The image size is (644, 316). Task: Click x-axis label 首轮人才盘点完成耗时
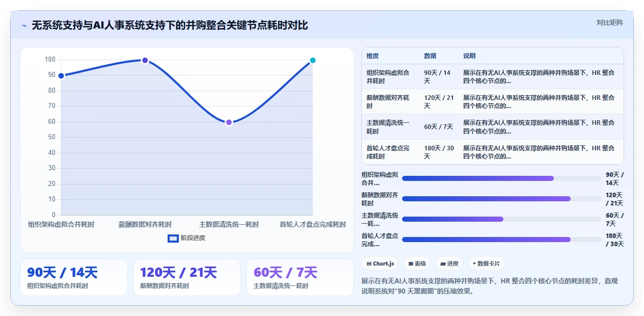tap(313, 224)
